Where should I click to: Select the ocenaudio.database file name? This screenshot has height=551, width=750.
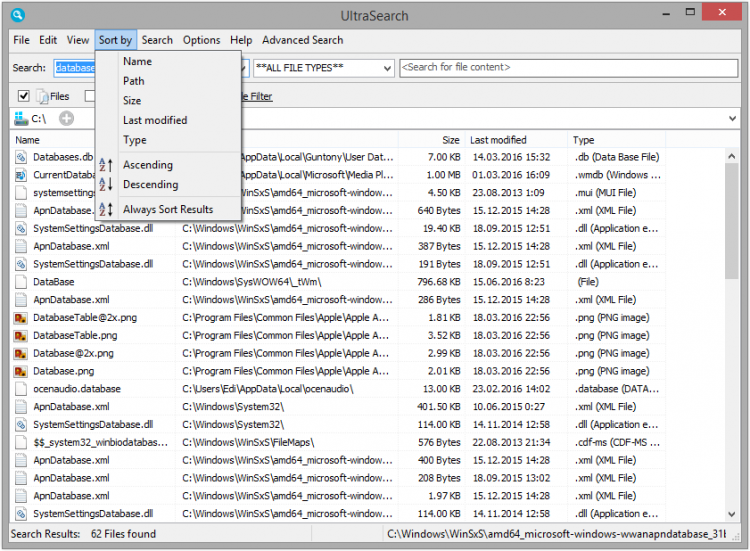[77, 389]
